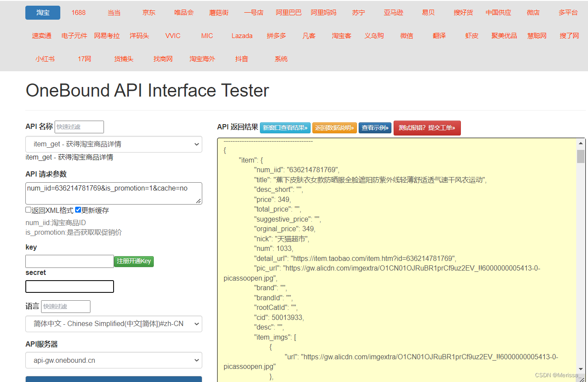588x382 pixels.
Task: Open the 聚美优品 link
Action: [504, 36]
